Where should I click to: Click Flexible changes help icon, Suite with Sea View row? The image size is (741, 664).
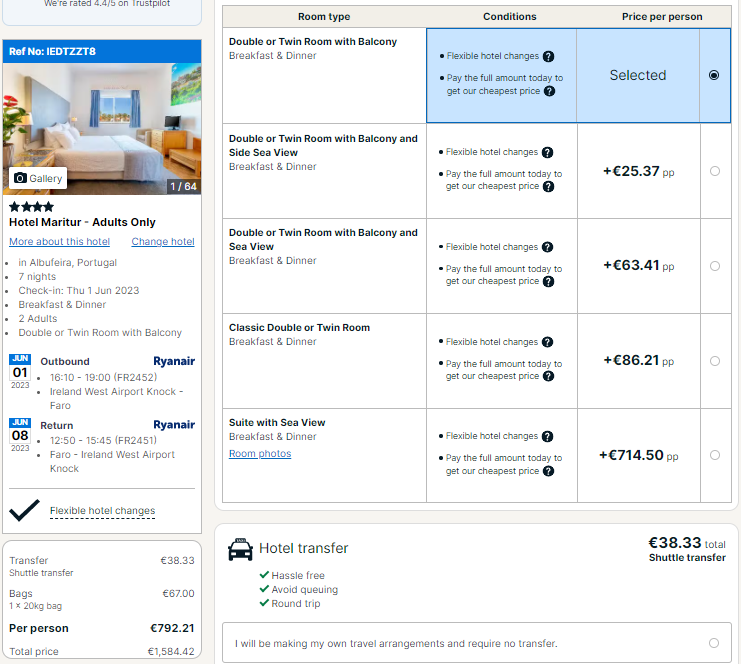tap(547, 437)
